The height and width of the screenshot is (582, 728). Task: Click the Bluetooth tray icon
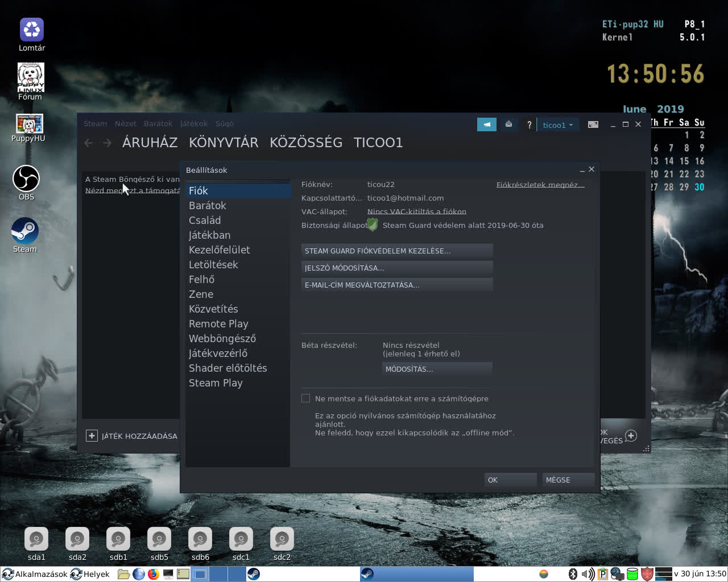[x=573, y=574]
